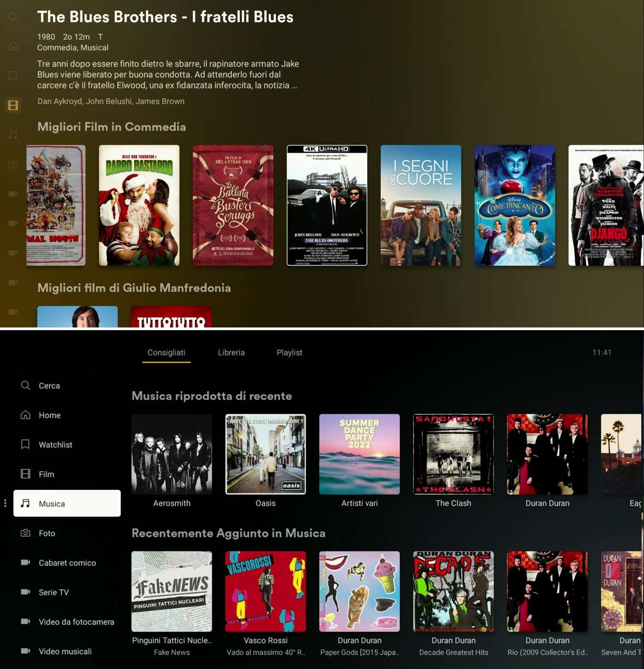Open the Seven And The Ragged Tiger album

(621, 591)
